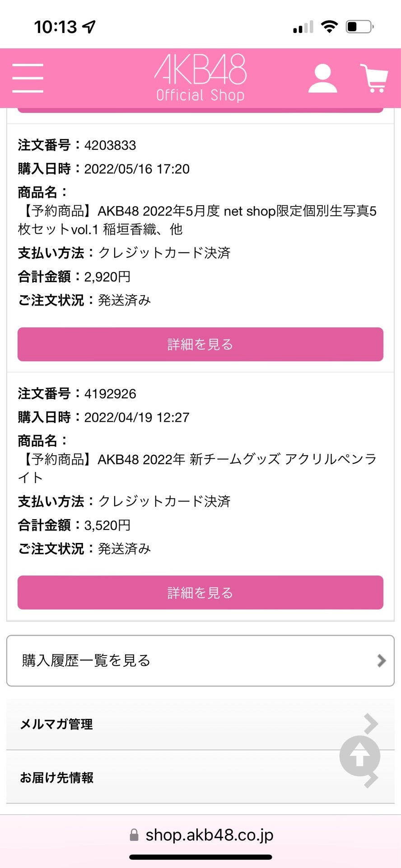Viewport: 401px width, 868px height.
Task: Tap the cellular signal bars
Action: coord(303,27)
